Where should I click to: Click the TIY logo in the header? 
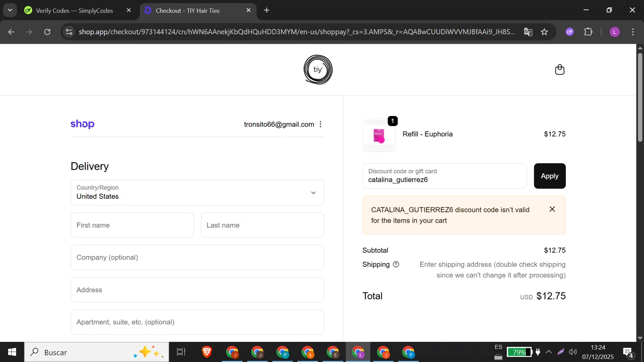tap(318, 69)
